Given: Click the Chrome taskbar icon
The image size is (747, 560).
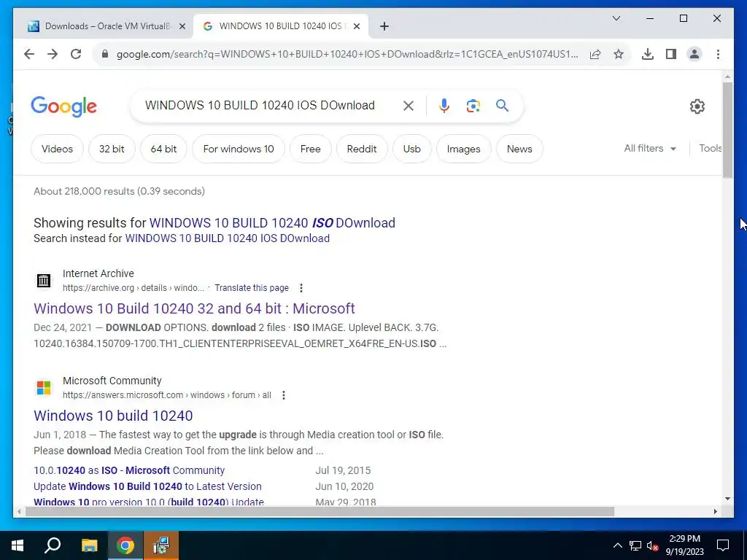Looking at the screenshot, I should click(125, 545).
